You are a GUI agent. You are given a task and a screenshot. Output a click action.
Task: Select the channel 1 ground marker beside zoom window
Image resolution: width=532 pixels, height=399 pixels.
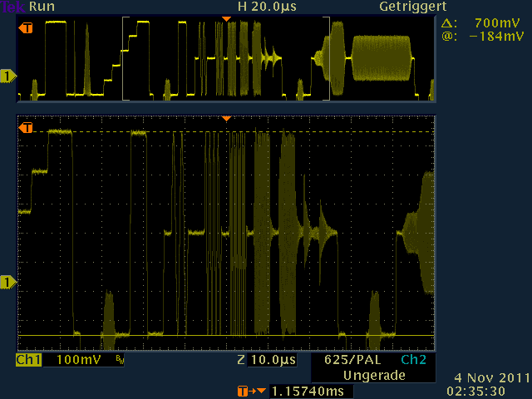pos(7,283)
